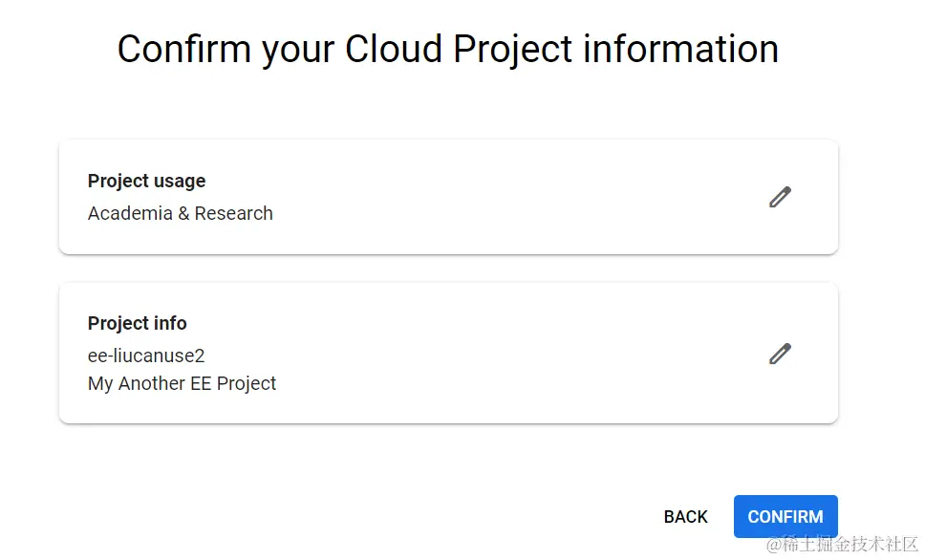Click the word "Research" in the usage value
This screenshot has height=560, width=925.
234,213
